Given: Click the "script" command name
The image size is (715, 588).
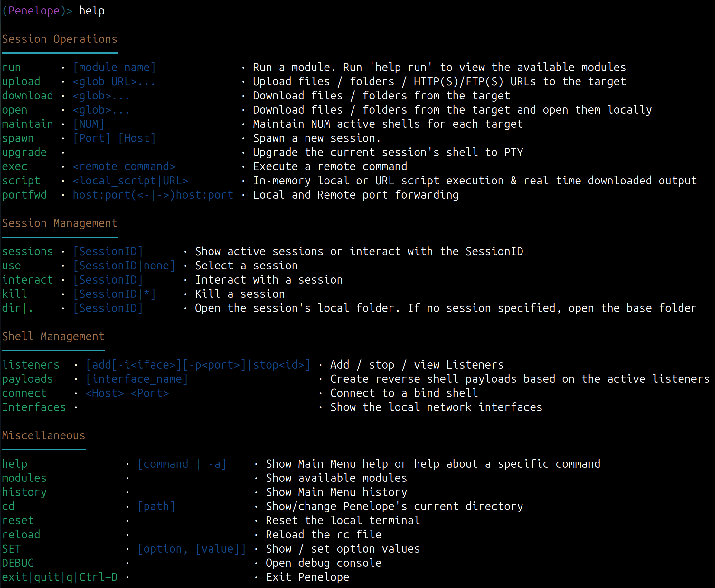Looking at the screenshot, I should (21, 181).
